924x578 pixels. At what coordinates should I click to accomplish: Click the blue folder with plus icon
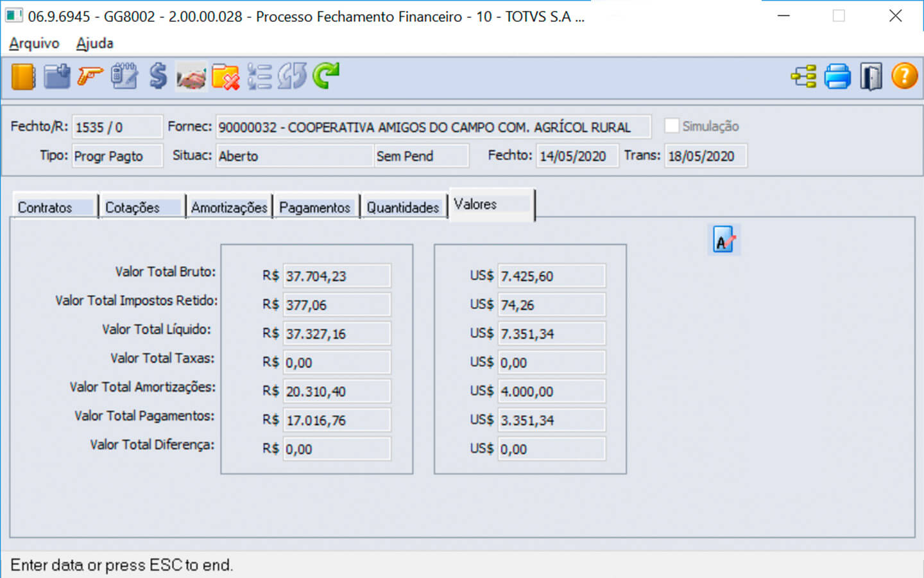[x=57, y=77]
